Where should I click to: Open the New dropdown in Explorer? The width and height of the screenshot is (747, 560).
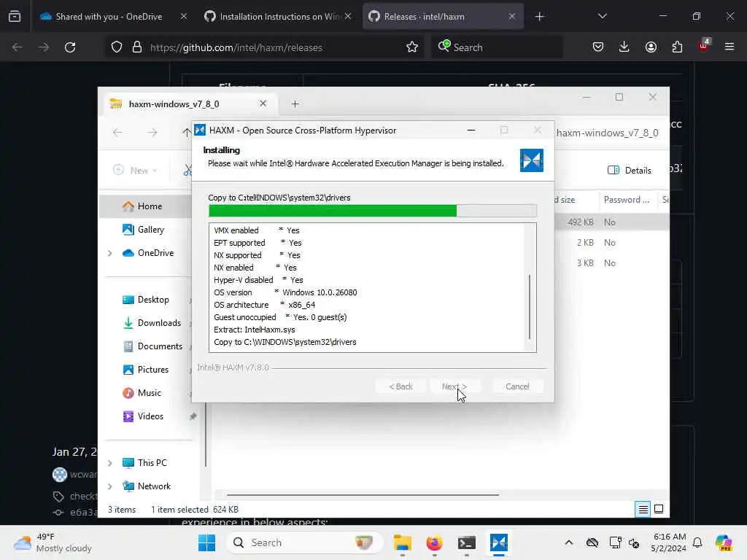135,170
